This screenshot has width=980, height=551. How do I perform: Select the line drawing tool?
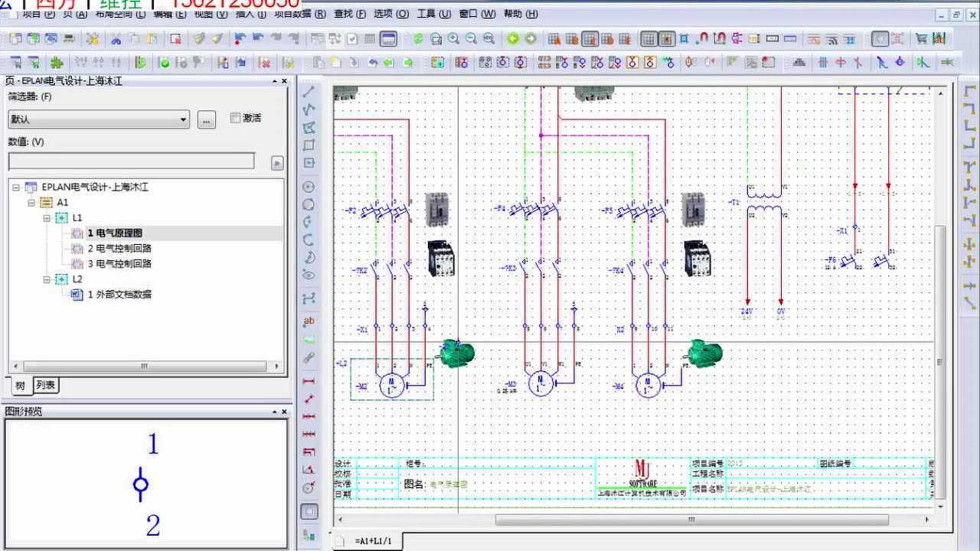click(x=309, y=92)
